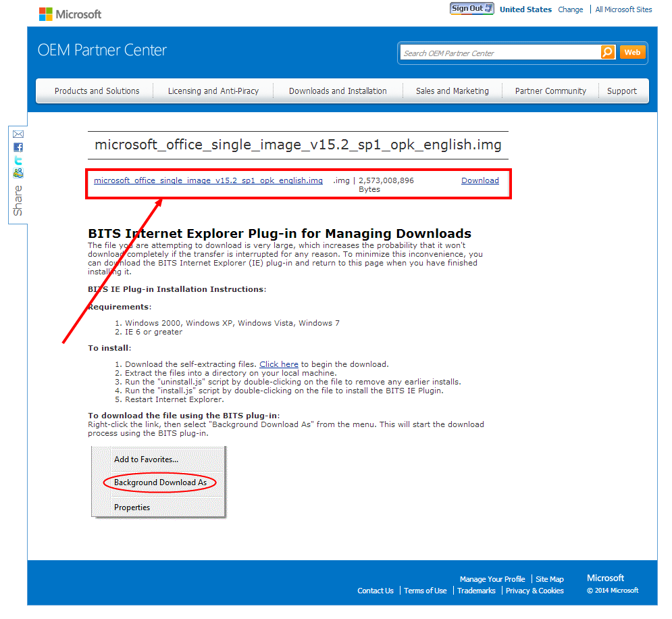672x619 pixels.
Task: Open the Partner Community menu
Action: point(550,91)
